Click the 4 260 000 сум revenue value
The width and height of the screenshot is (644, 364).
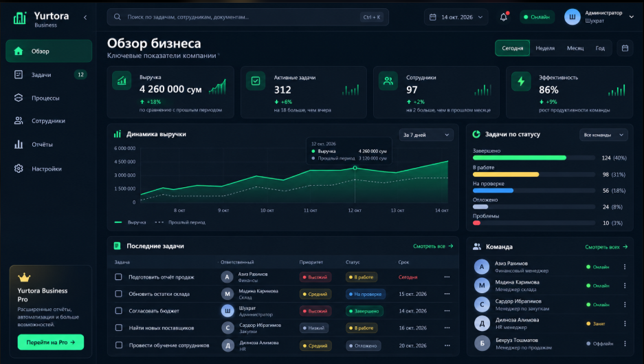tap(170, 89)
